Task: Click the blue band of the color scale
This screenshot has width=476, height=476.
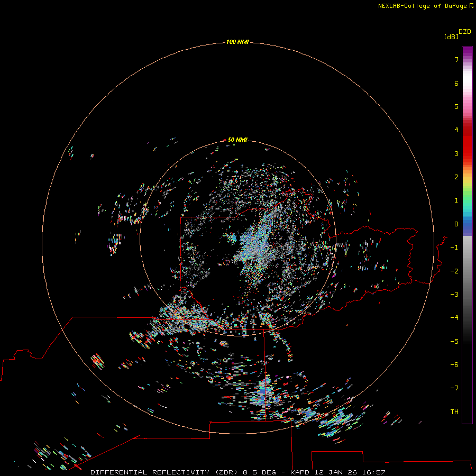Action: [467, 226]
